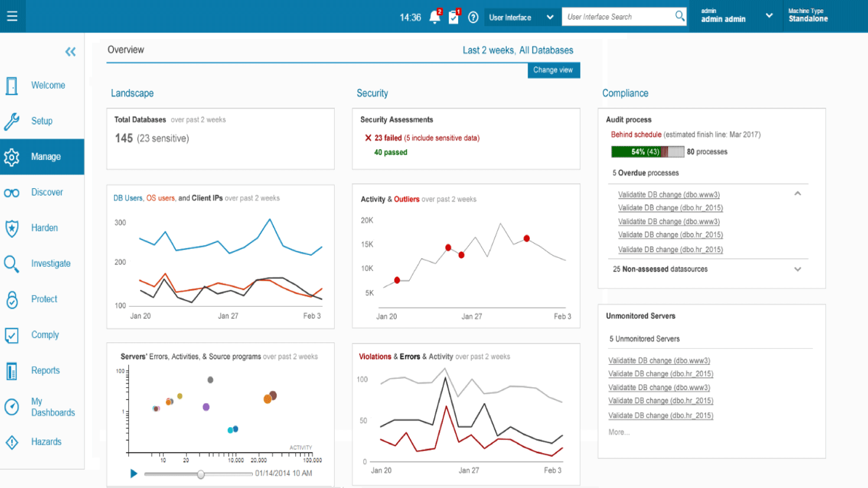
Task: Click the 01/14/2014 timeline slider handle
Action: [x=200, y=474]
